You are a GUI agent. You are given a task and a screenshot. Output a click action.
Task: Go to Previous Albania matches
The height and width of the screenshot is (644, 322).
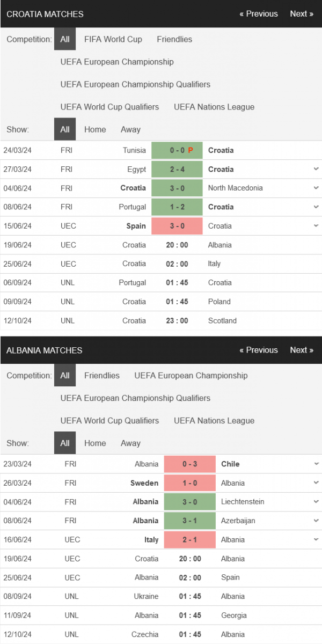pyautogui.click(x=259, y=350)
